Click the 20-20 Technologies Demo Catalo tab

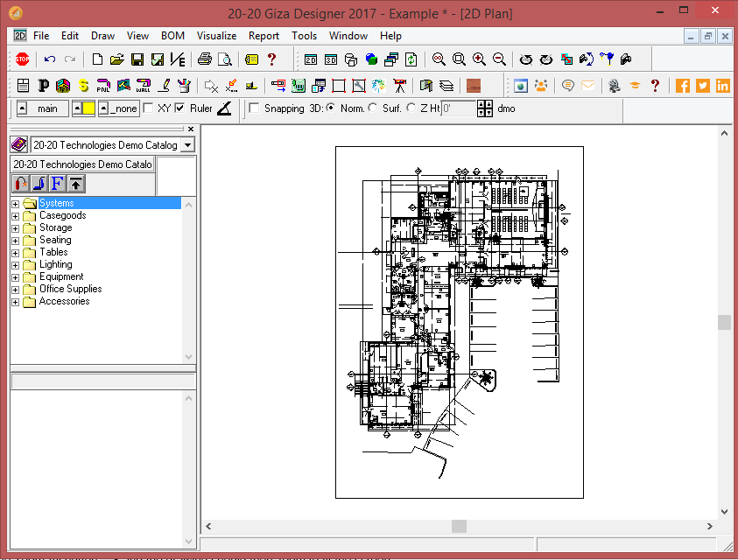[x=82, y=164]
